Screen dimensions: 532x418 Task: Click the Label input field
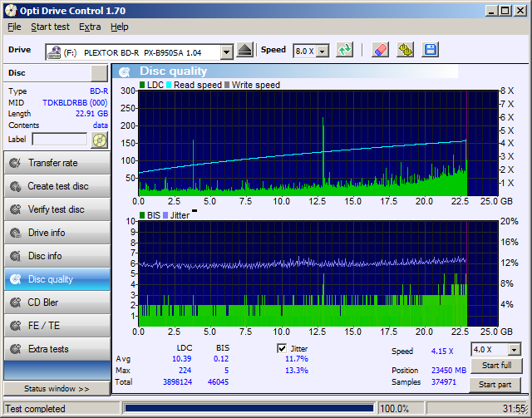[60, 139]
